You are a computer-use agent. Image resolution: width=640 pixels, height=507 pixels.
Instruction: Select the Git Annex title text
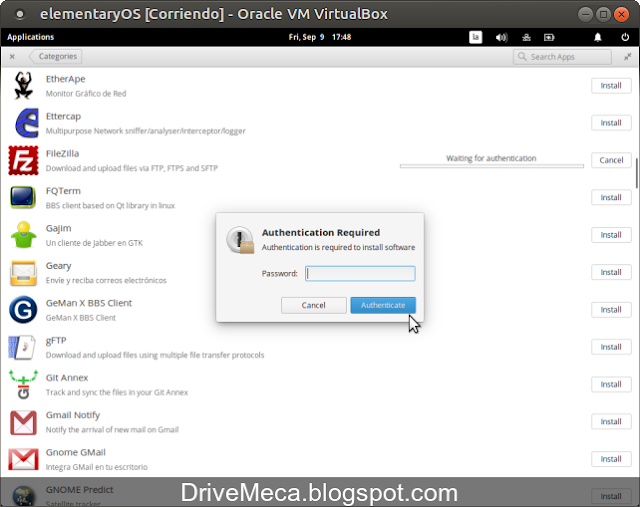[x=67, y=378]
